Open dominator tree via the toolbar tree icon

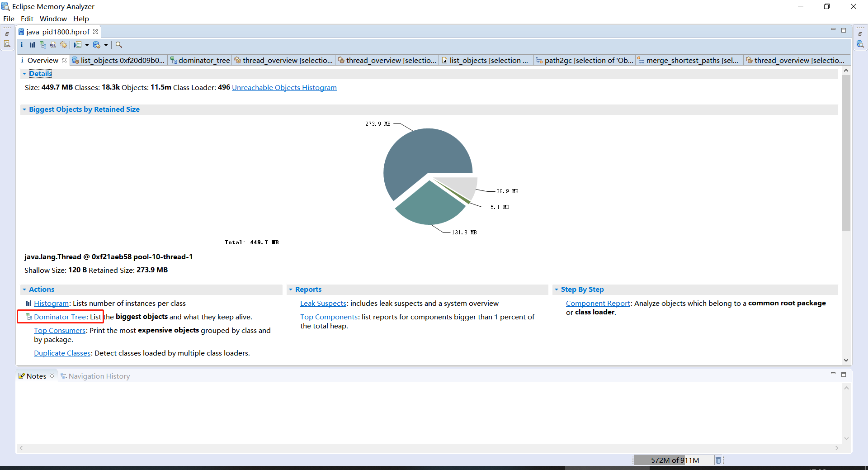(43, 45)
